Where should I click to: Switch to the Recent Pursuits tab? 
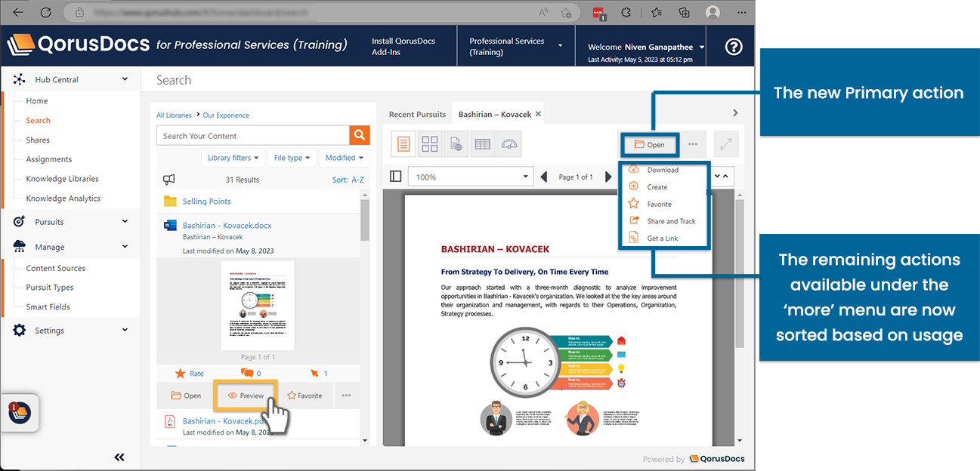coord(417,114)
